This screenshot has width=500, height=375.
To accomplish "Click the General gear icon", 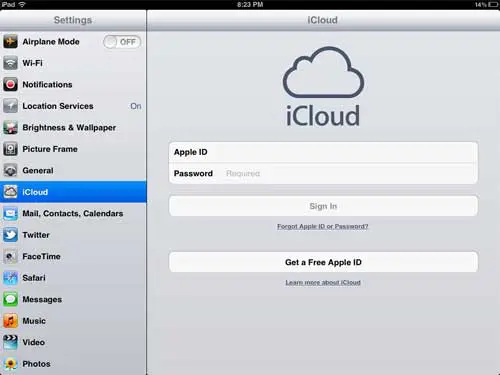I will point(10,171).
